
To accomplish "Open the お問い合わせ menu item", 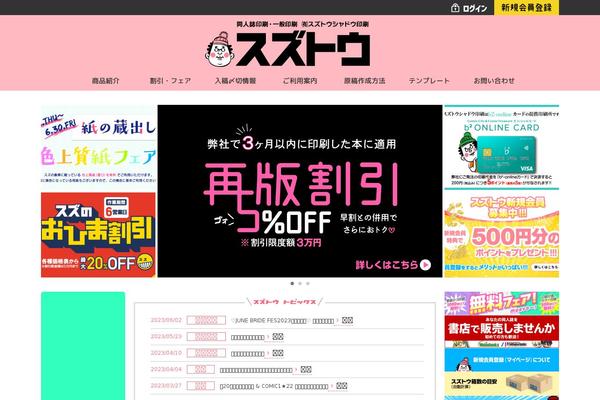I will tap(494, 81).
